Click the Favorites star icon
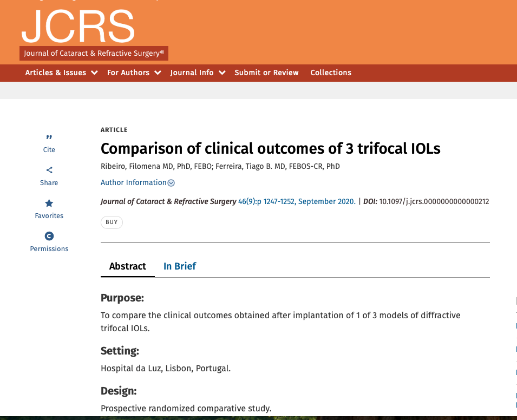Screen dimensions: 517x420 coord(49,204)
